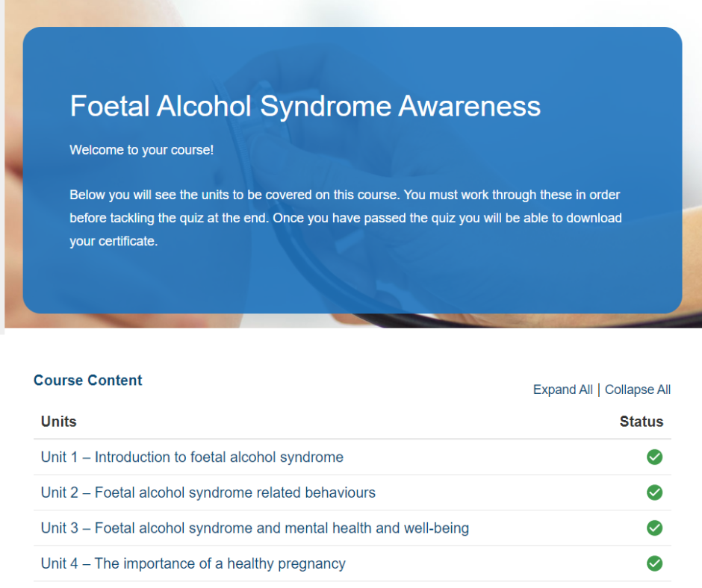This screenshot has width=702, height=588.
Task: Click the Unit 1 table row
Action: pos(352,457)
